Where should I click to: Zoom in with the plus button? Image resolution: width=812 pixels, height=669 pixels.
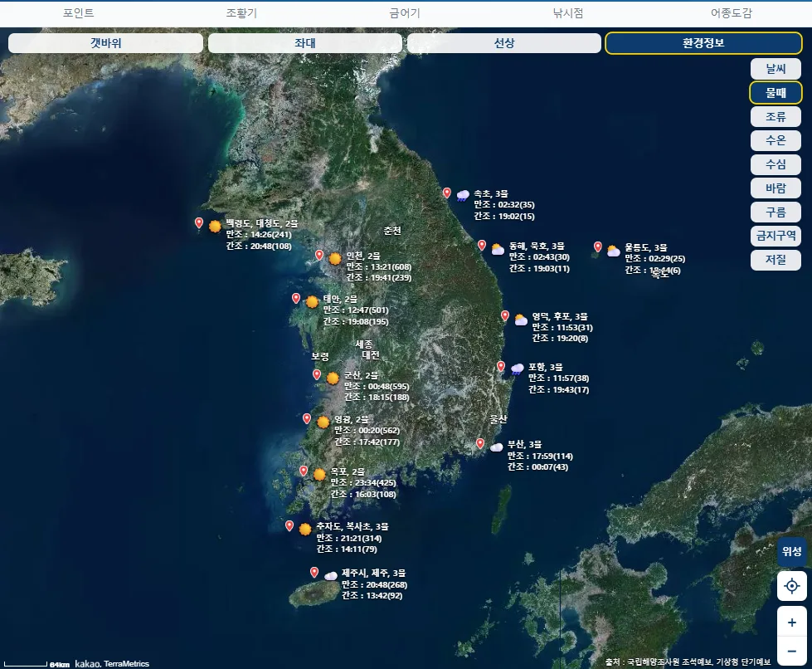pyautogui.click(x=792, y=622)
